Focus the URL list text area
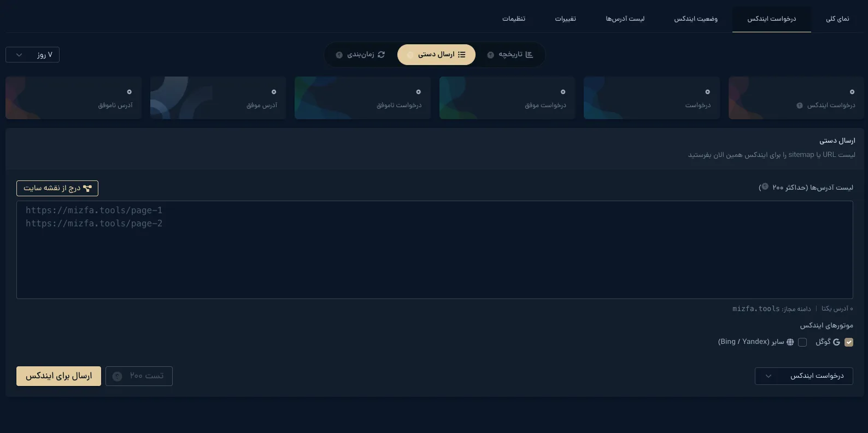Image resolution: width=868 pixels, height=433 pixels. (x=435, y=250)
